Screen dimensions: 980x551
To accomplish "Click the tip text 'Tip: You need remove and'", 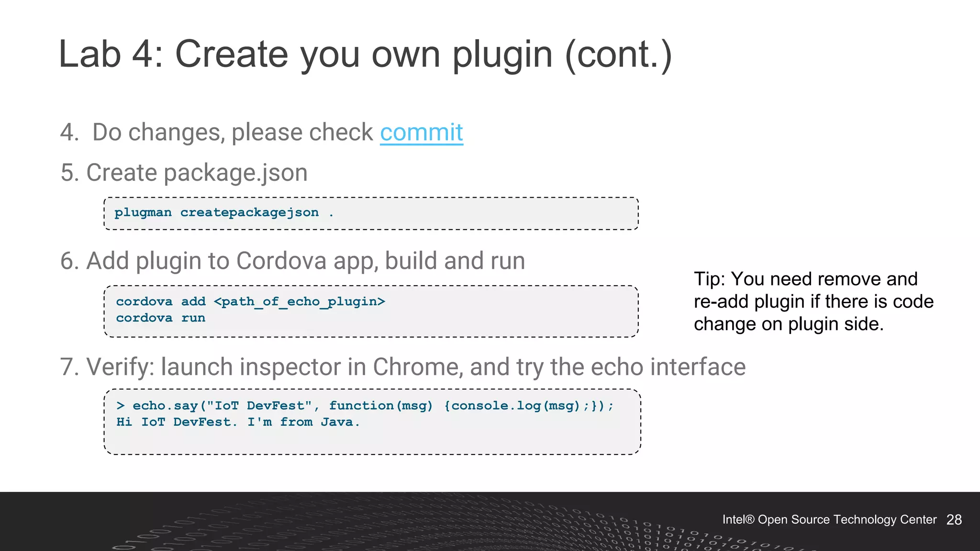I will [x=806, y=279].
